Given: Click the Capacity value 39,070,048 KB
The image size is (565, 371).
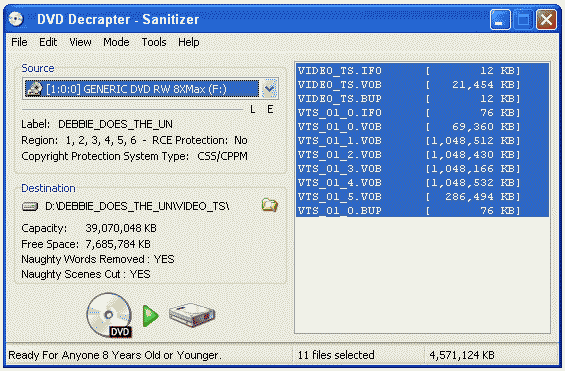Looking at the screenshot, I should (x=121, y=228).
